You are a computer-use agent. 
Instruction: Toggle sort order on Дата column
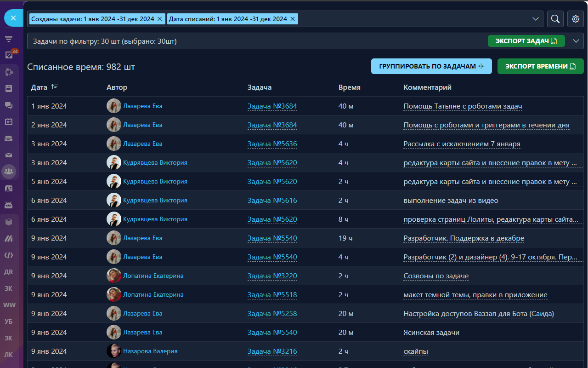(x=55, y=87)
